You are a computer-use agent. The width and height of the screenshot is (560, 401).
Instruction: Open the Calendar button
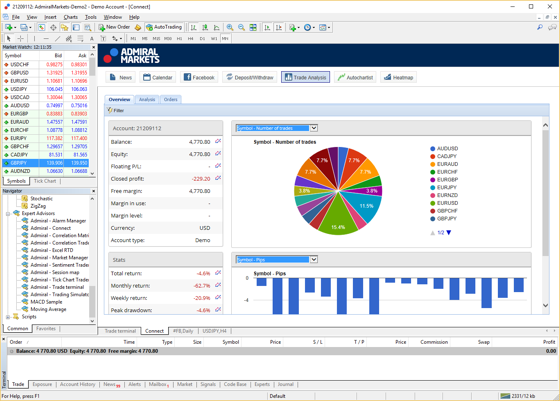tap(158, 77)
